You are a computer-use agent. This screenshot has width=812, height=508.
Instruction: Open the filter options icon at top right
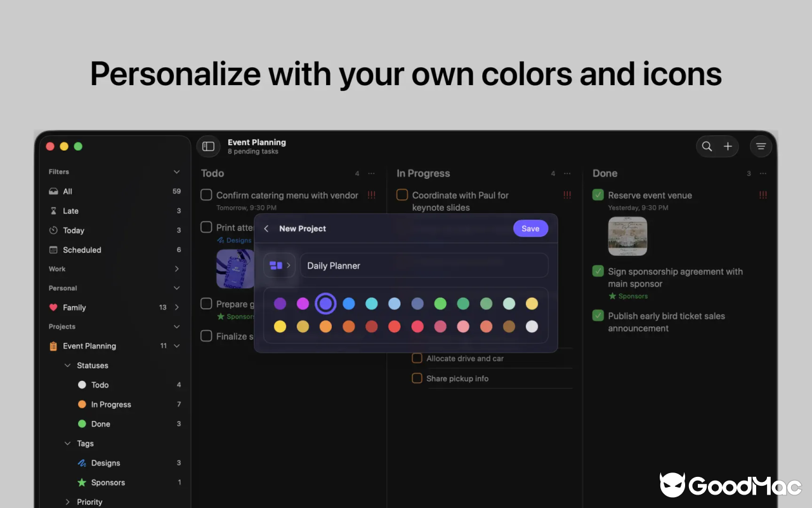[761, 147]
